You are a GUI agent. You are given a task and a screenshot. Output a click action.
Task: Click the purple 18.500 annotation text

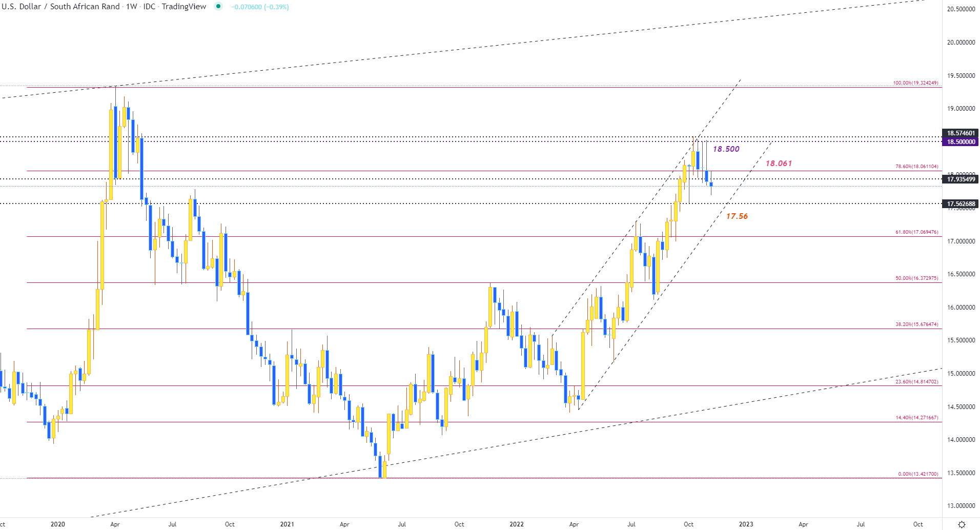[x=726, y=149]
